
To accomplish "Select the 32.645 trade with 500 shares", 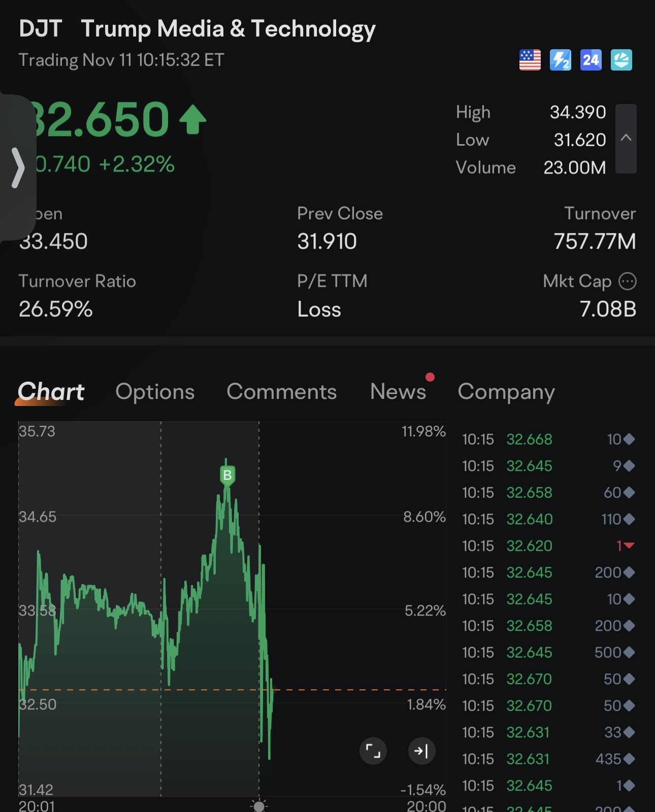I will tap(548, 653).
